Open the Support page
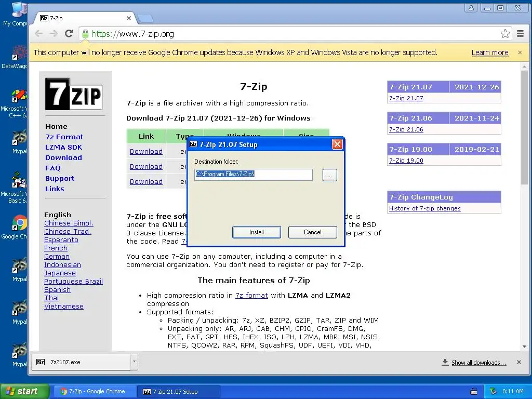Image resolution: width=532 pixels, height=399 pixels. click(x=60, y=179)
